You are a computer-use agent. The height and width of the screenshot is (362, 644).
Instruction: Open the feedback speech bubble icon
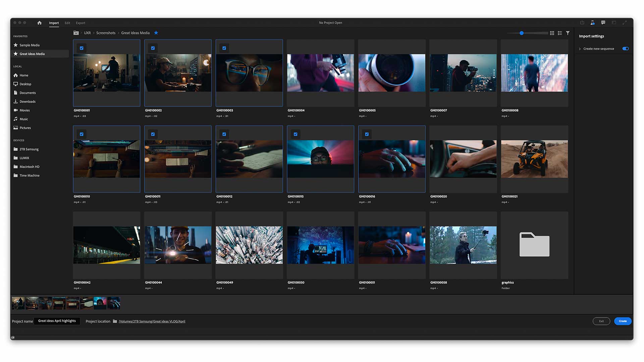pyautogui.click(x=603, y=22)
